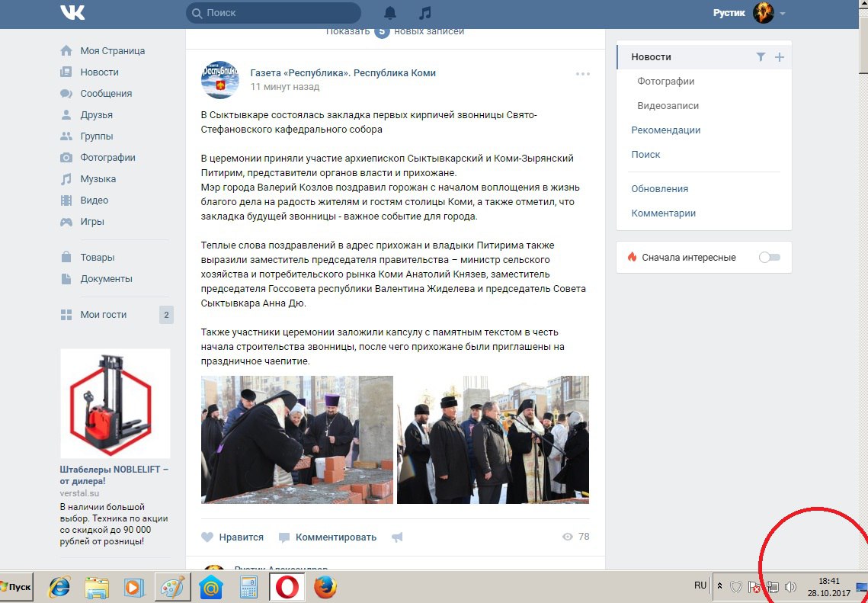Add news tab with plus icon
The width and height of the screenshot is (868, 603).
(x=779, y=57)
